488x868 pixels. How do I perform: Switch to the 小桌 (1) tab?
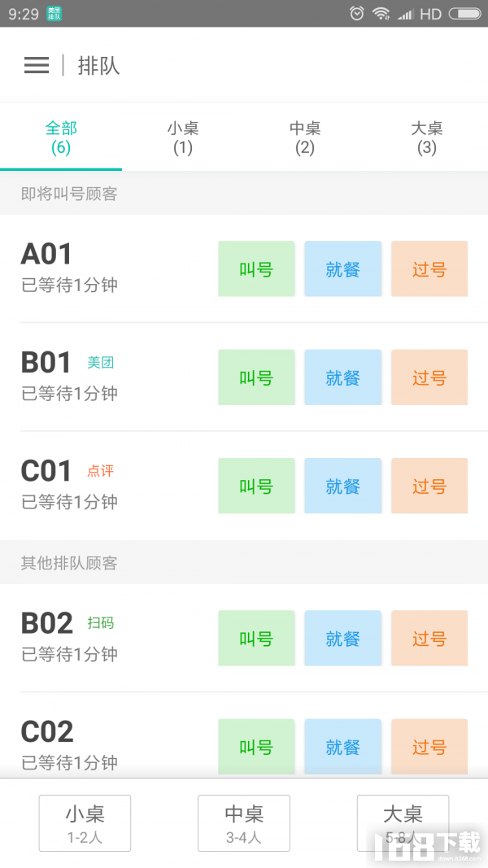[183, 137]
